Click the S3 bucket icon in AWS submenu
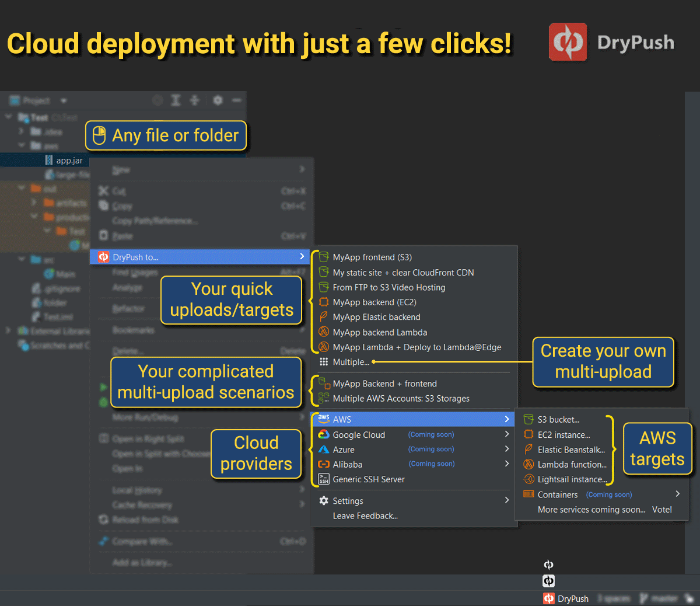700x606 pixels. (528, 419)
